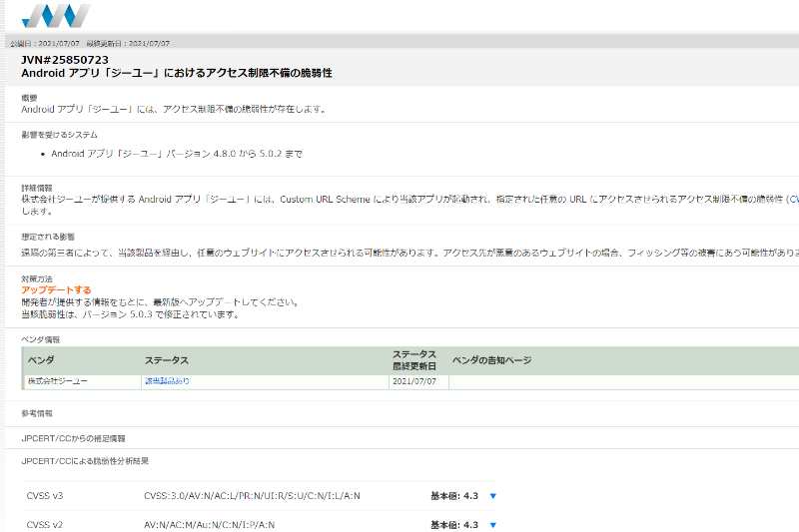Click the JPCERT/CCからの補足情報 heading
This screenshot has height=532, width=799.
73,438
